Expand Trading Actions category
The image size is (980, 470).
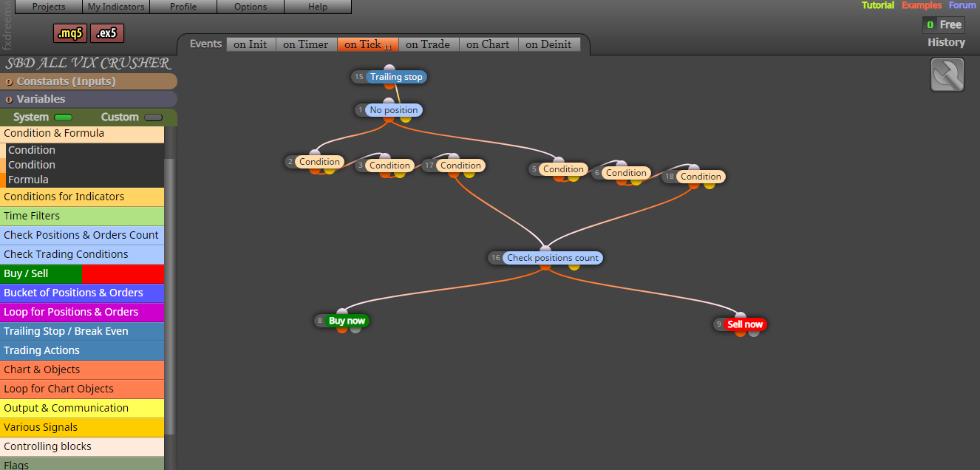82,350
